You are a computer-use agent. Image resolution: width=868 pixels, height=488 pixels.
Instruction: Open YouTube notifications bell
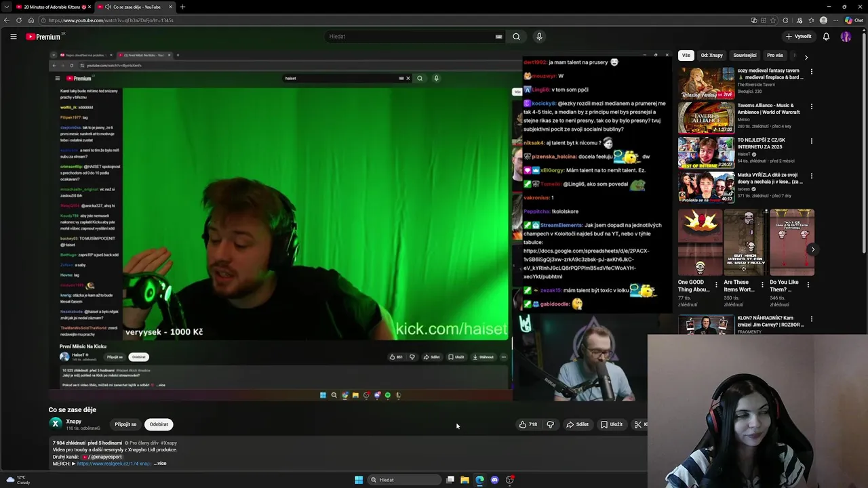point(826,37)
